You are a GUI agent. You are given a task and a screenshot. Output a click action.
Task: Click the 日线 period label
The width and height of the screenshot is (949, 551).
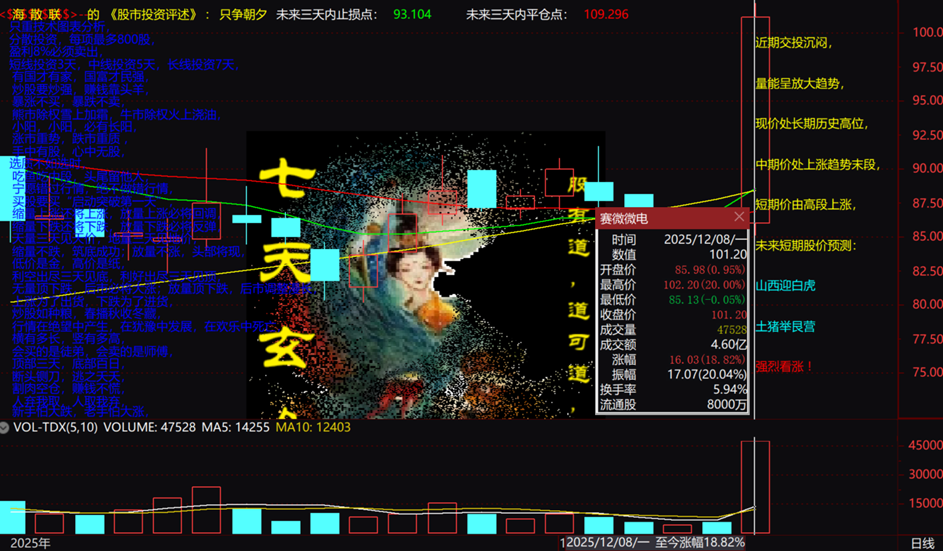pyautogui.click(x=922, y=543)
